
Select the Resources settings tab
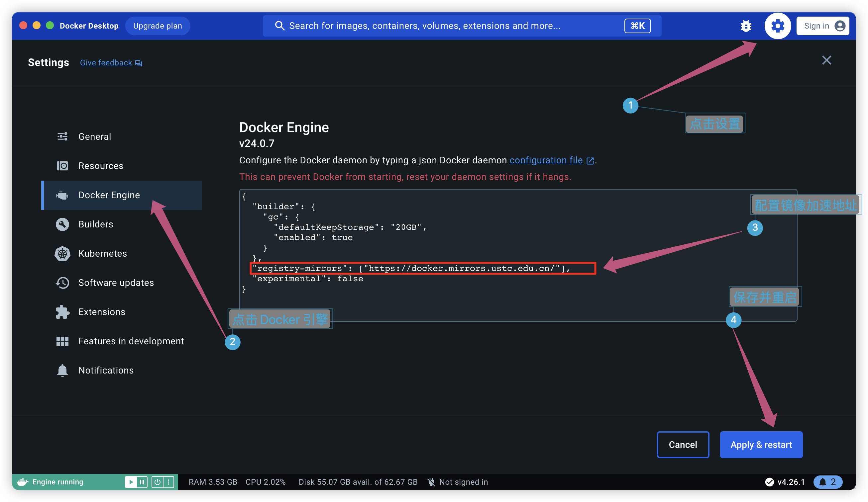click(x=122, y=166)
